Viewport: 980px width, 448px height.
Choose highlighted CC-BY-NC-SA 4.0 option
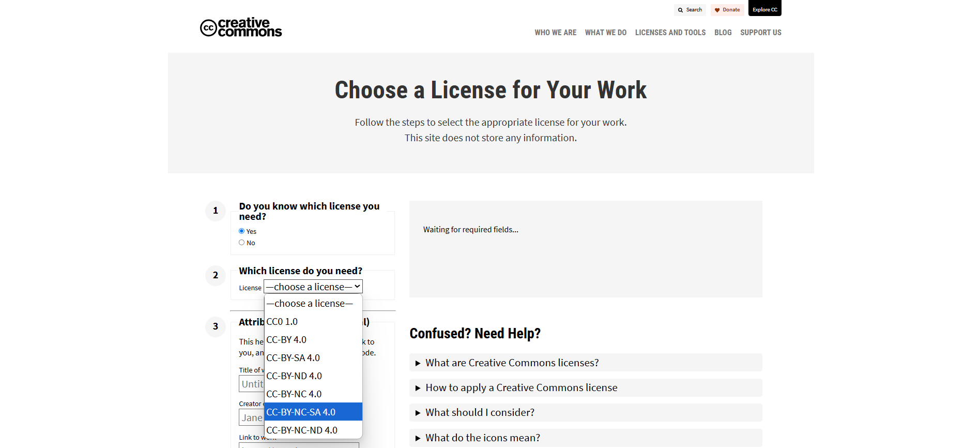click(313, 412)
